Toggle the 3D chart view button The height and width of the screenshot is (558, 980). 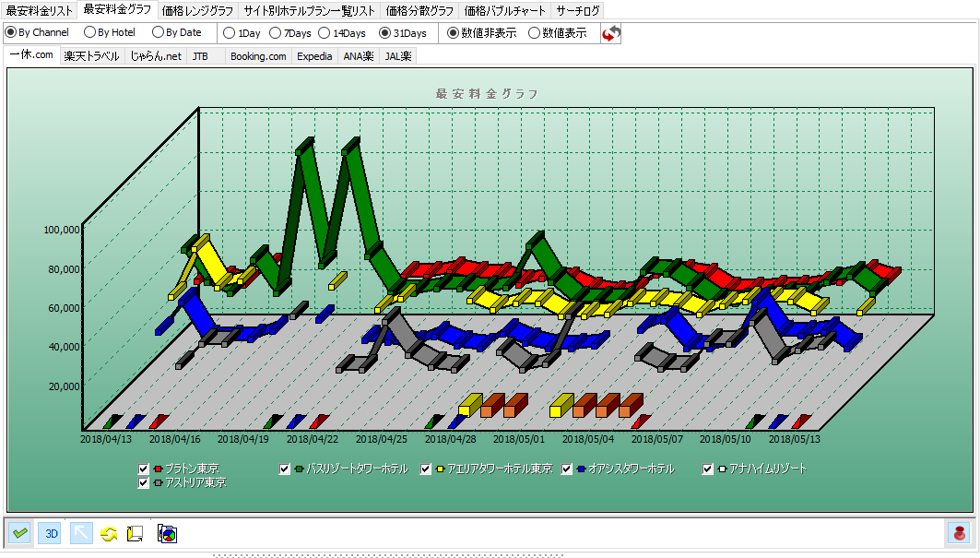click(x=50, y=533)
